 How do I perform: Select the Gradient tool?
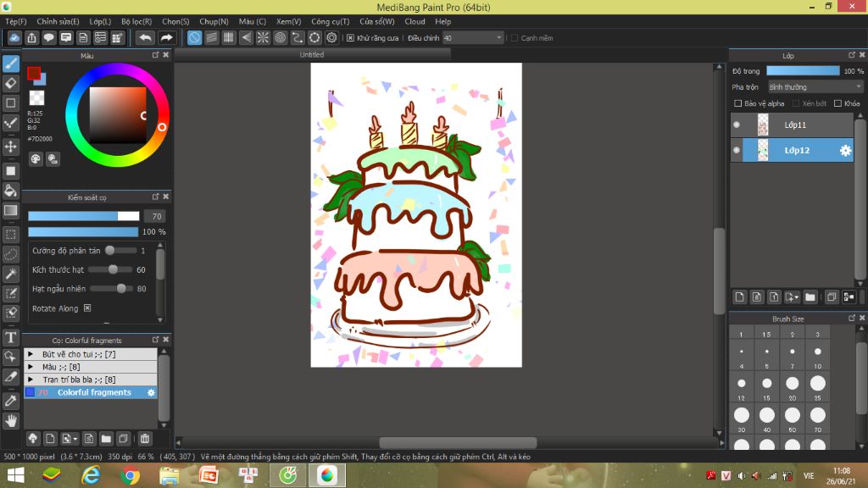coord(10,210)
